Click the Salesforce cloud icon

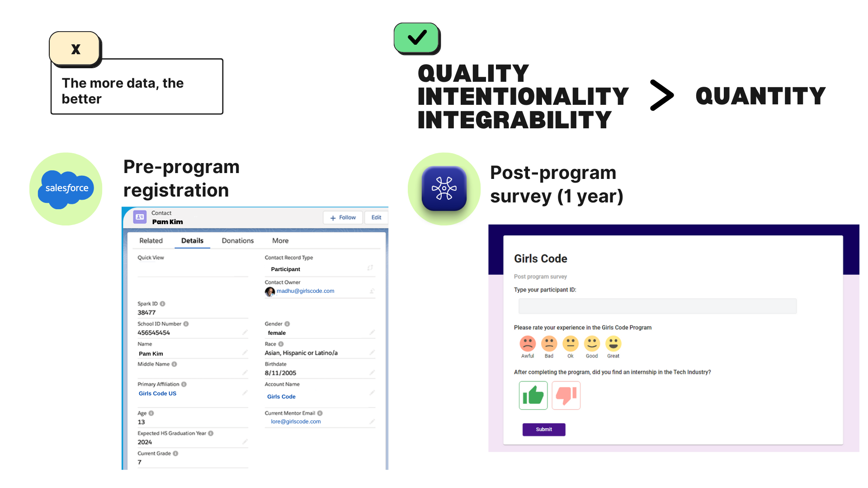[x=67, y=189]
